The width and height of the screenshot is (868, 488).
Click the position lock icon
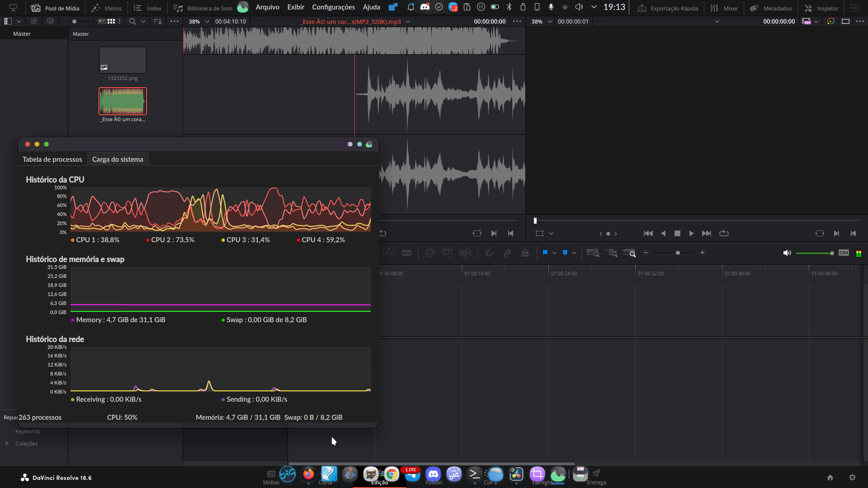point(525,253)
